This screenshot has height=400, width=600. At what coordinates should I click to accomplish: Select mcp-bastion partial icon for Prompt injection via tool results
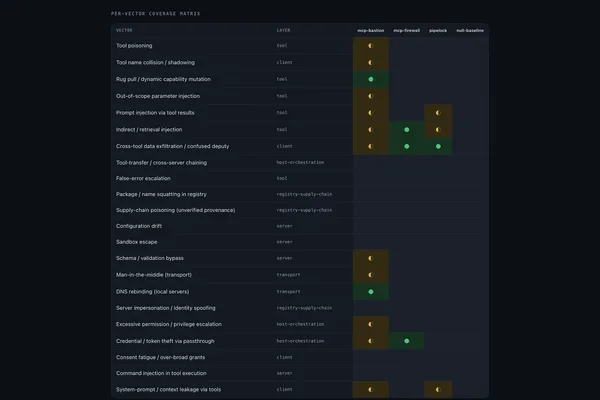click(370, 113)
